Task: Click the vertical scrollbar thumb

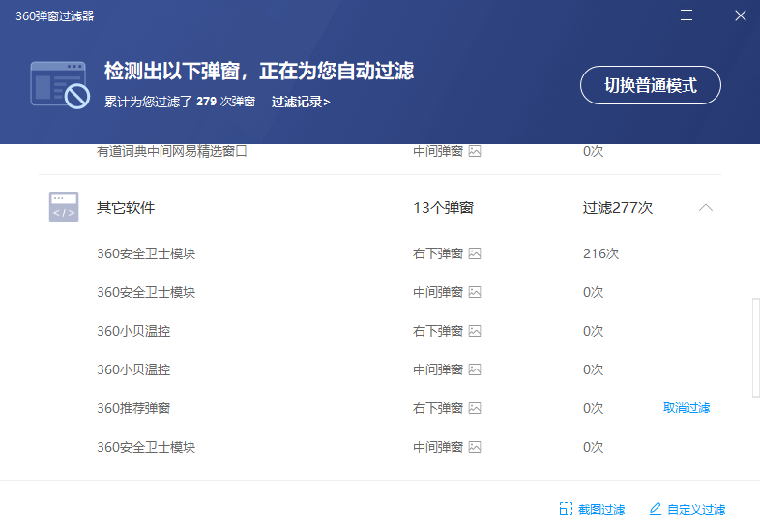Action: (755, 347)
